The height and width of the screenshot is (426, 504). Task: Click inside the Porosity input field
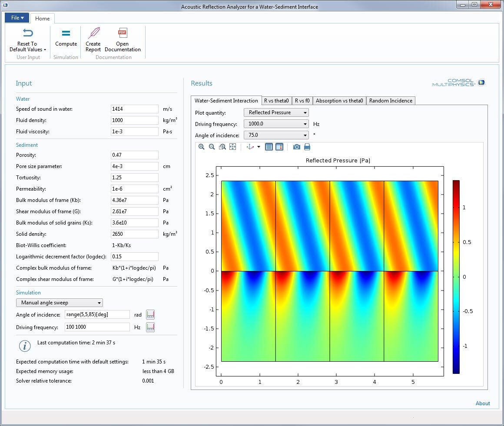134,155
